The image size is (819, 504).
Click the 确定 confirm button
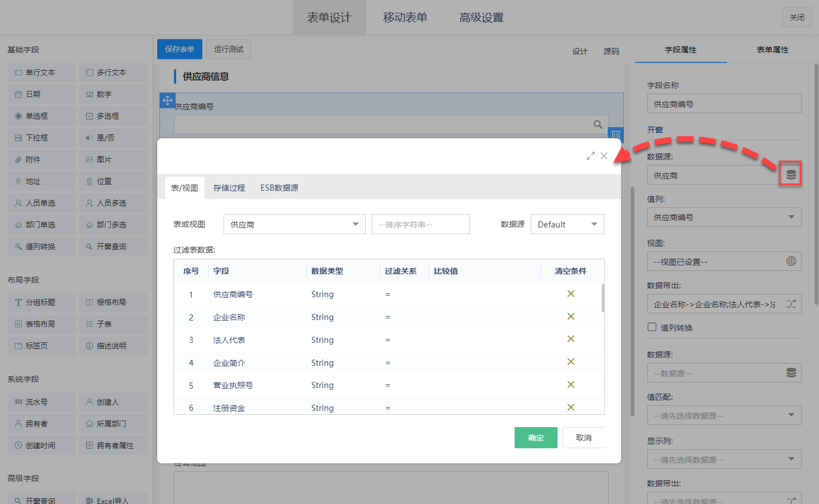pyautogui.click(x=536, y=438)
